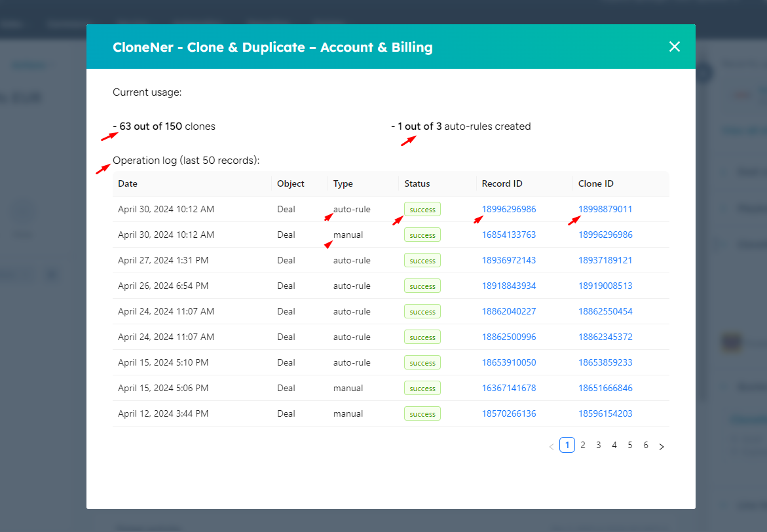Viewport: 767px width, 532px height.
Task: Go to page 2 of the operation log
Action: 583,445
